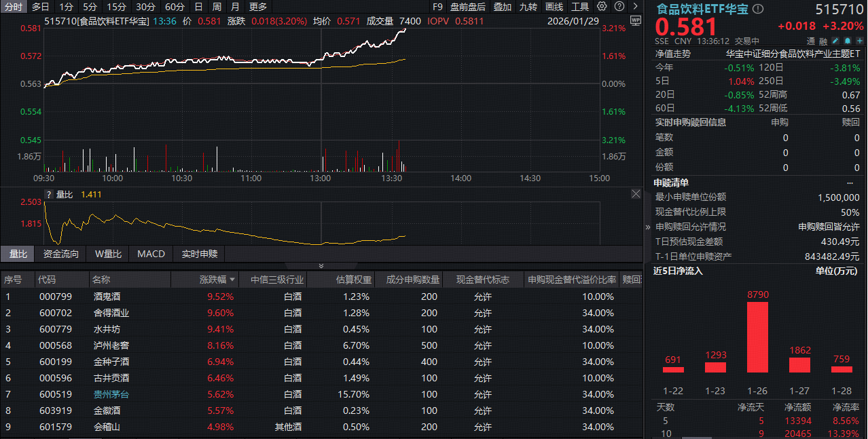The width and height of the screenshot is (868, 439).
Task: Toggle the 九转 indicator on chart
Action: click(x=528, y=7)
